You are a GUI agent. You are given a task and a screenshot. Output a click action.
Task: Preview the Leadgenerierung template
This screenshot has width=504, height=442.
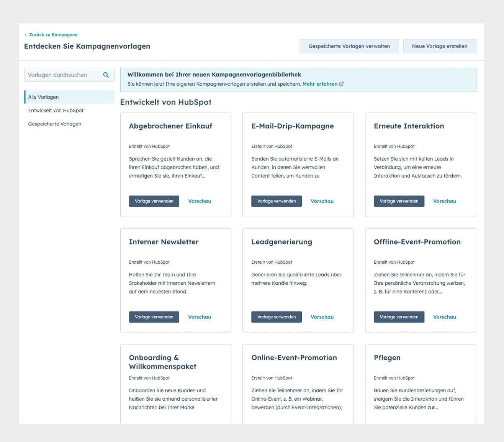click(322, 317)
